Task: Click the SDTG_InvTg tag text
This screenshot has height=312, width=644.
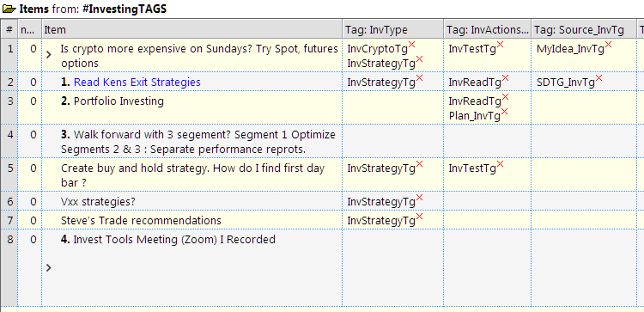Action: click(x=566, y=83)
